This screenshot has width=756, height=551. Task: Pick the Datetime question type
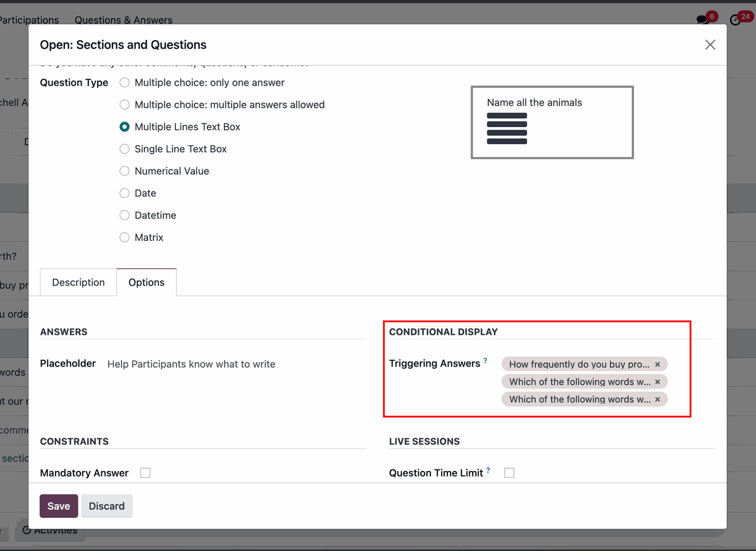[124, 215]
